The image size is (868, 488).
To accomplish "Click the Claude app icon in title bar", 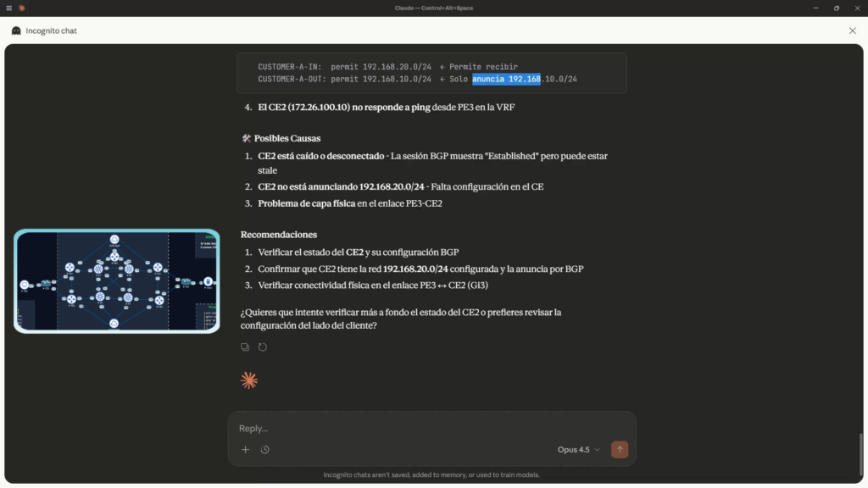I will [22, 8].
